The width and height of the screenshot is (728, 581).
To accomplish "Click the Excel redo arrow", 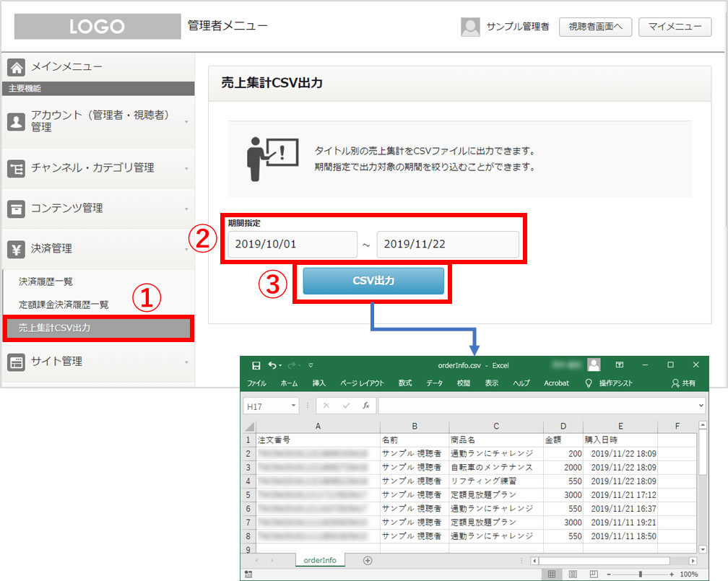I will point(292,366).
